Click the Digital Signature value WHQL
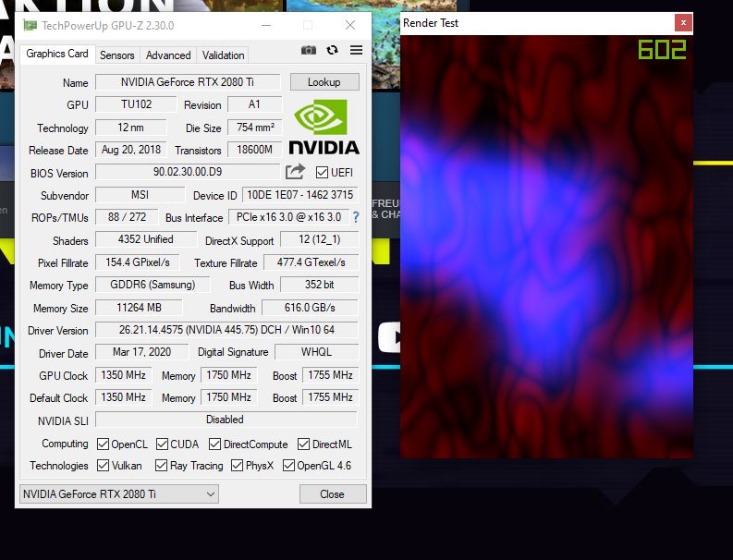This screenshot has width=733, height=560. pyautogui.click(x=316, y=352)
